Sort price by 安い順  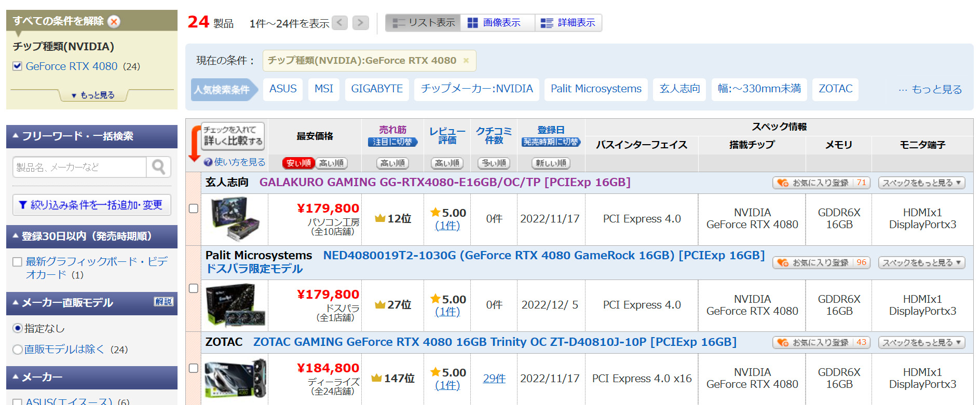[298, 163]
